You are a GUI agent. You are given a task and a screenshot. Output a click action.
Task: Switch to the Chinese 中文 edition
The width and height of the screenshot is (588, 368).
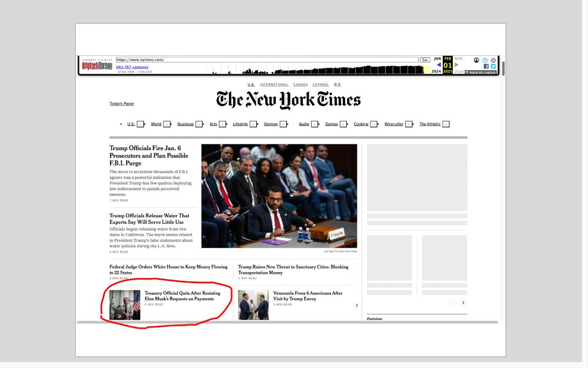coord(338,85)
